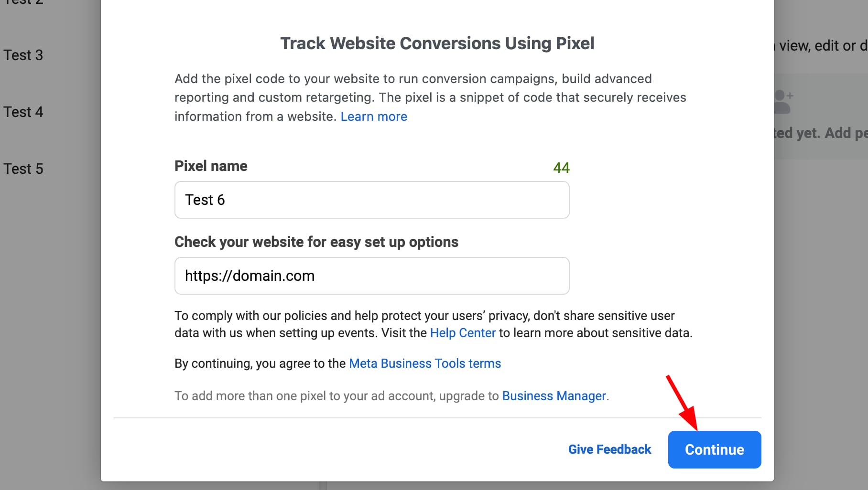This screenshot has height=490, width=868.
Task: Click the add people icon behind dialog
Action: point(783,101)
